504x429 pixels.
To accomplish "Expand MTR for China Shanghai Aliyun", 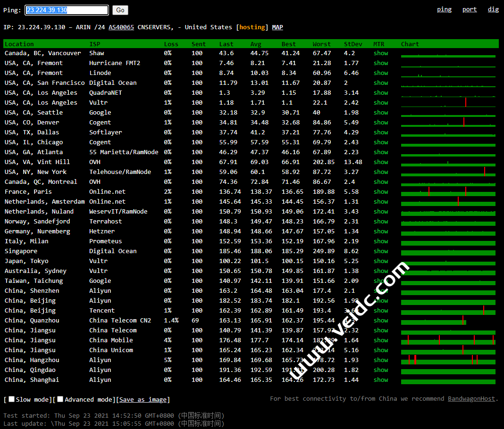I will (x=381, y=380).
